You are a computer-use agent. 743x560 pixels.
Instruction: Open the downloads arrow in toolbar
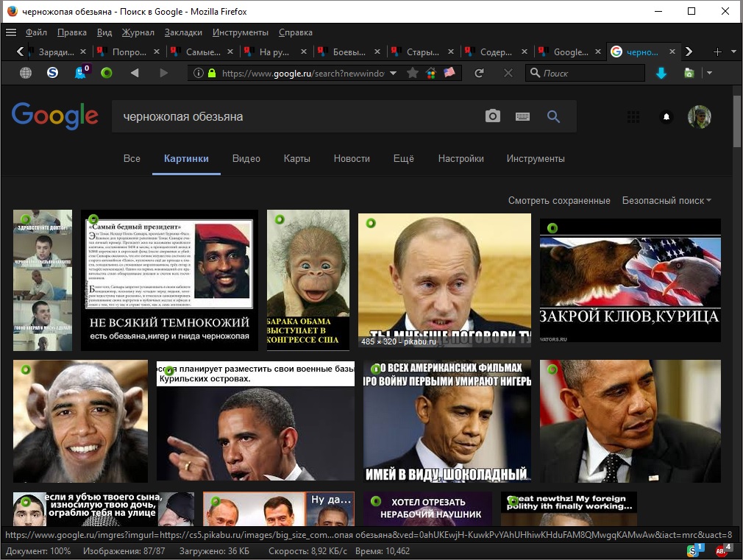tap(661, 73)
